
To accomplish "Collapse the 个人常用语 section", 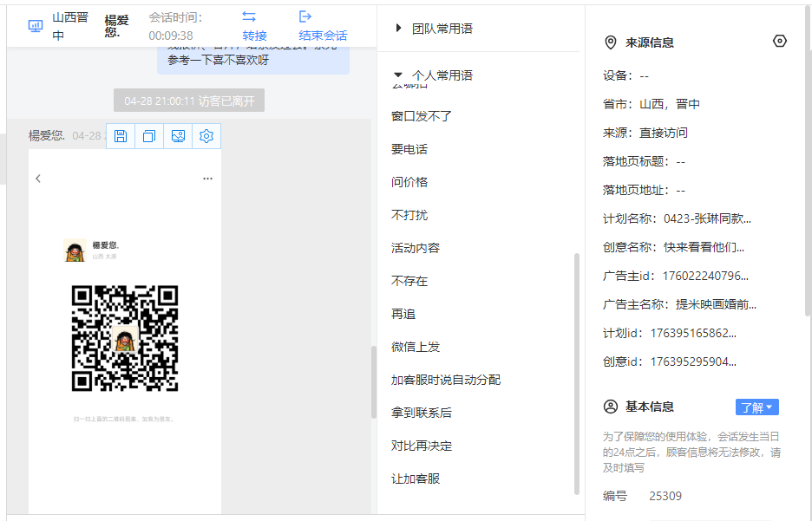I will [x=397, y=75].
